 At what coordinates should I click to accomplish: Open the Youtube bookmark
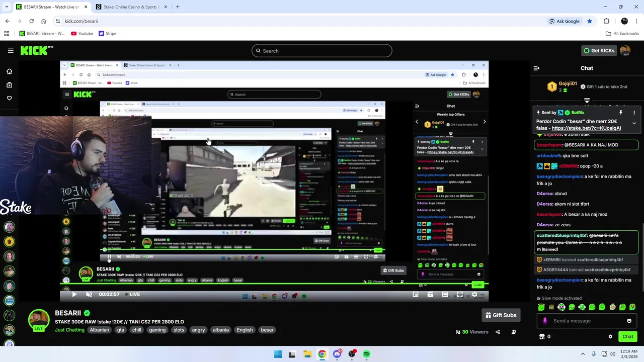tap(82, 34)
